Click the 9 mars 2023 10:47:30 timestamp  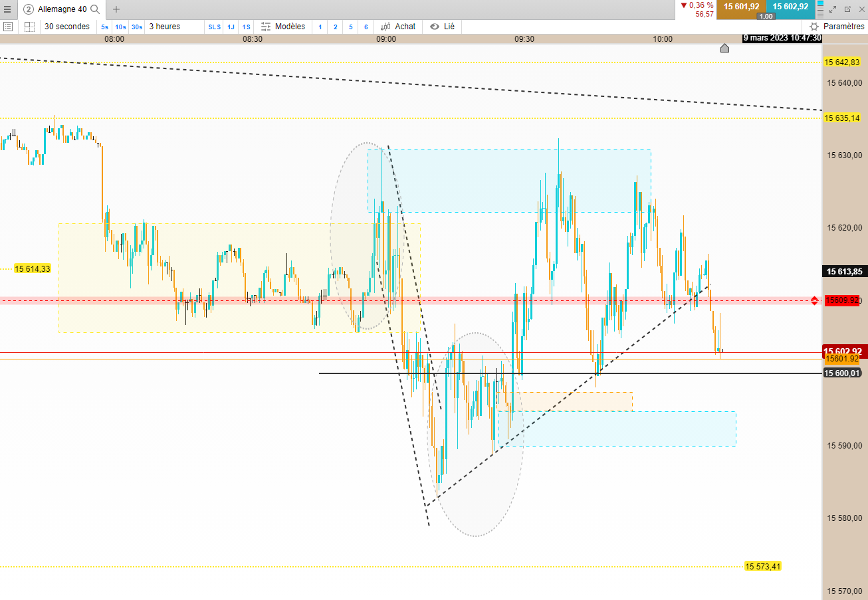(782, 39)
